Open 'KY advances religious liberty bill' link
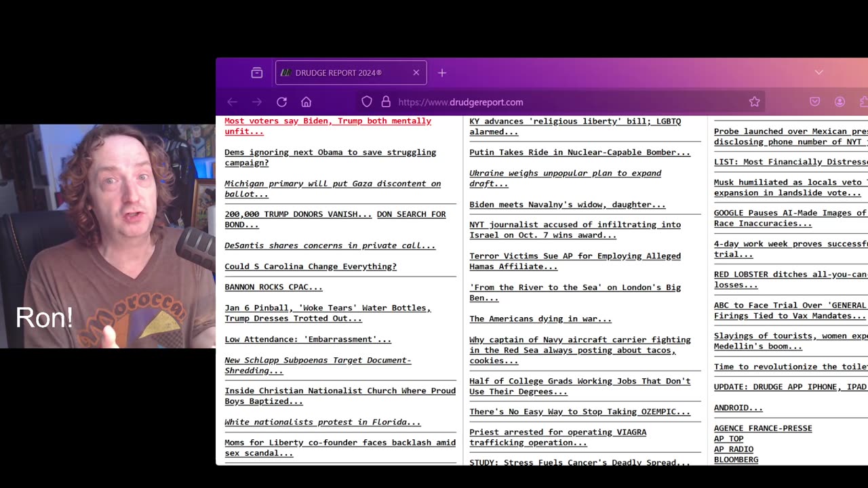This screenshot has height=488, width=868. [x=575, y=126]
